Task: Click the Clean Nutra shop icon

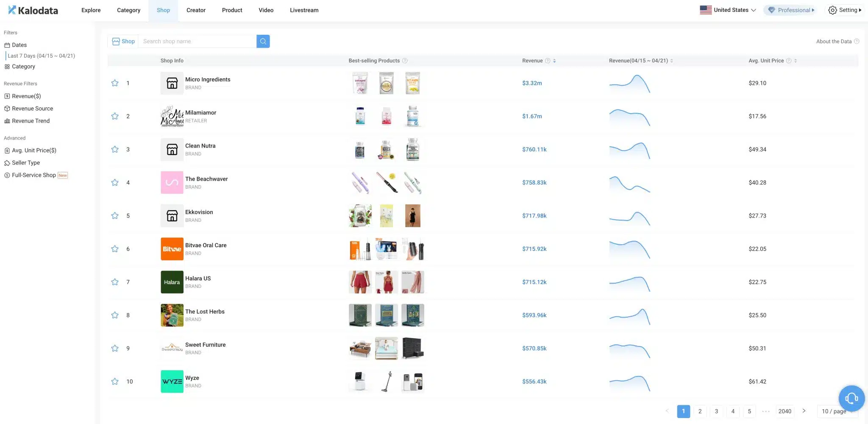Action: 172,149
